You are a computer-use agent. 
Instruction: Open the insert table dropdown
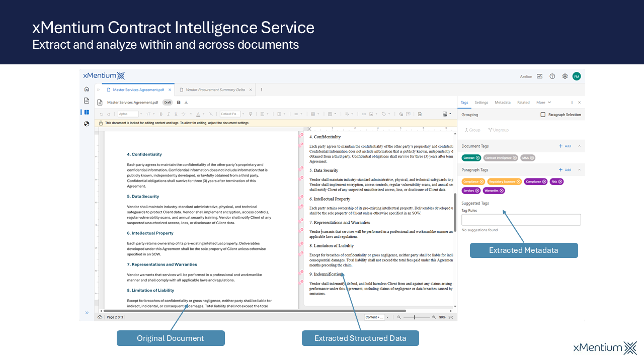(x=315, y=114)
